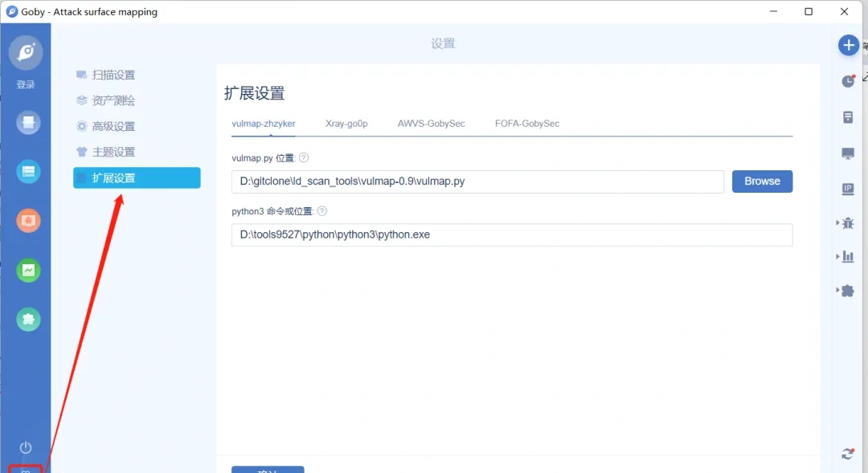The width and height of the screenshot is (868, 473).
Task: Open the teal Extensions puzzle icon in the left sidebar
Action: click(28, 319)
